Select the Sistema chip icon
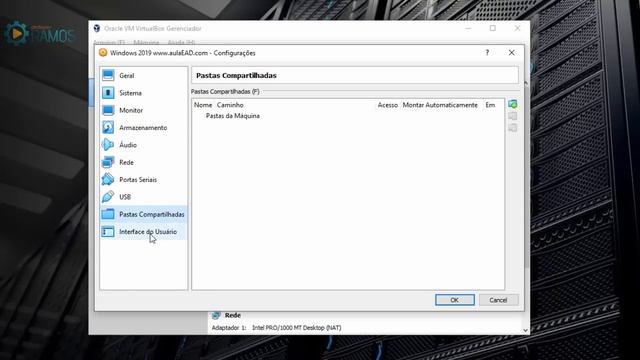Image resolution: width=640 pixels, height=360 pixels. point(108,93)
